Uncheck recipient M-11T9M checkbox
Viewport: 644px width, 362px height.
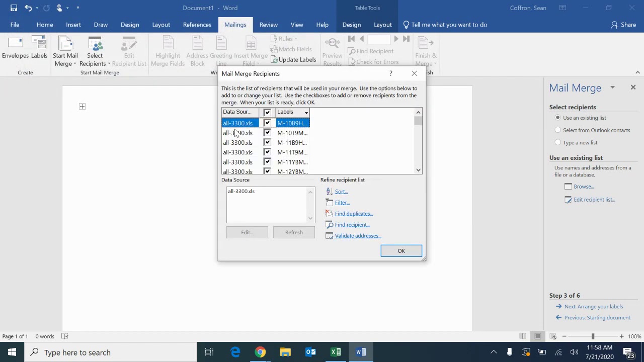pyautogui.click(x=267, y=152)
